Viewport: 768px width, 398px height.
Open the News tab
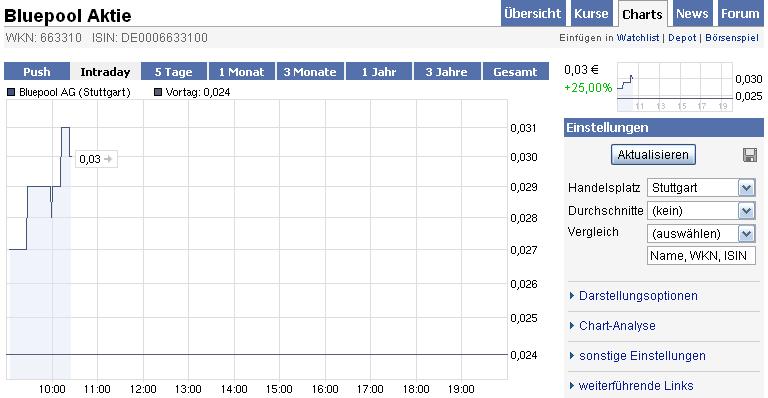692,14
